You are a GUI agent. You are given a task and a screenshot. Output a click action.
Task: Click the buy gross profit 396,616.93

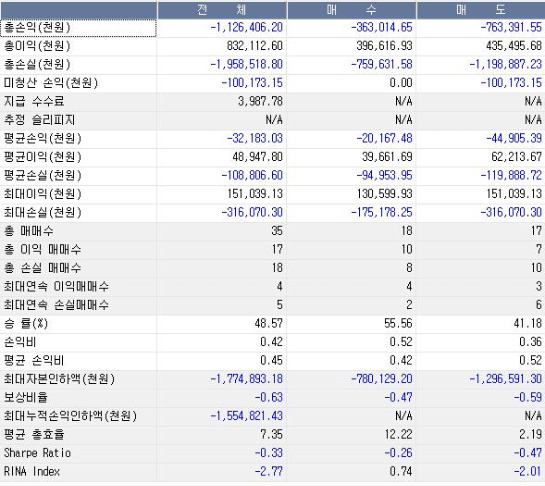pos(384,46)
